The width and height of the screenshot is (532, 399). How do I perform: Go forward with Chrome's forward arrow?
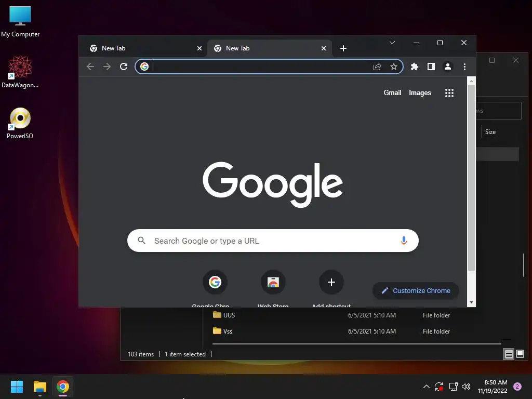pyautogui.click(x=107, y=66)
